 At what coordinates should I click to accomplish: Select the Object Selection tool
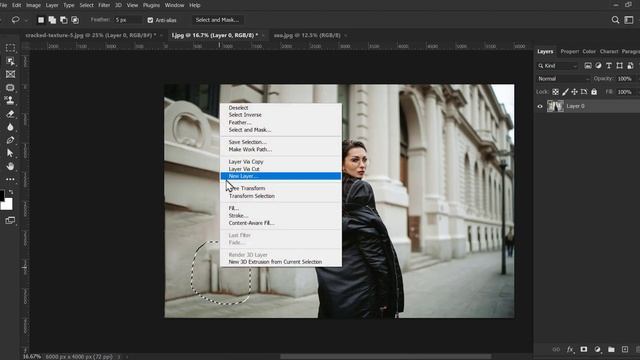[10, 61]
